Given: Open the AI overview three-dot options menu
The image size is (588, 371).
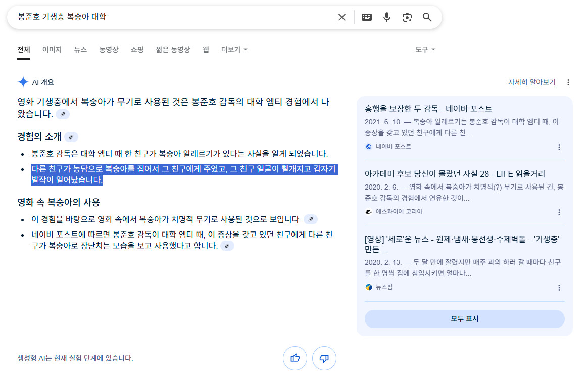Looking at the screenshot, I should coord(568,82).
